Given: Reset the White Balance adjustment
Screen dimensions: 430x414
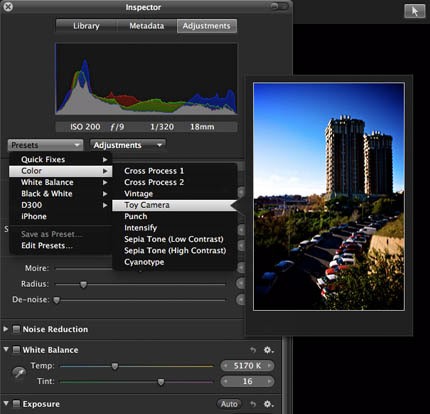Looking at the screenshot, I should point(253,350).
